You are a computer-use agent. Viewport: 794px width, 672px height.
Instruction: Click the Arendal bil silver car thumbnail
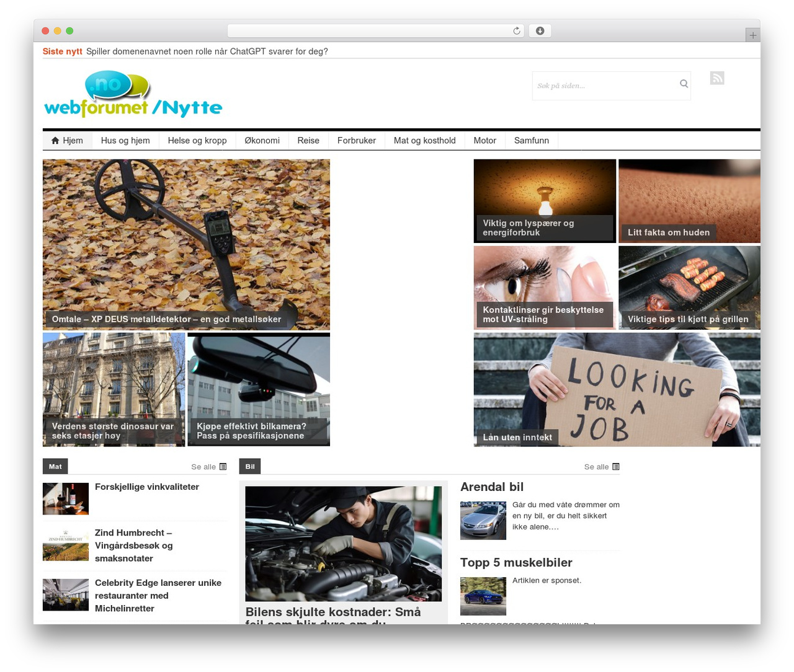(x=483, y=521)
